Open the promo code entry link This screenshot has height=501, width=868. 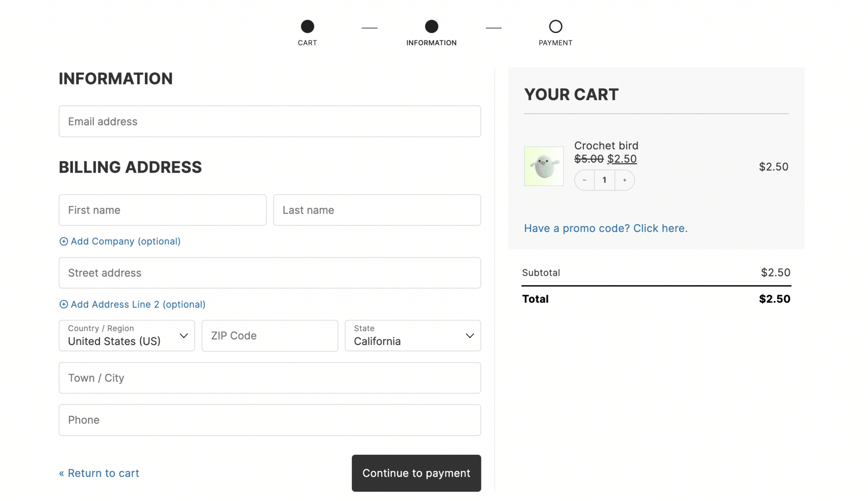pyautogui.click(x=605, y=228)
